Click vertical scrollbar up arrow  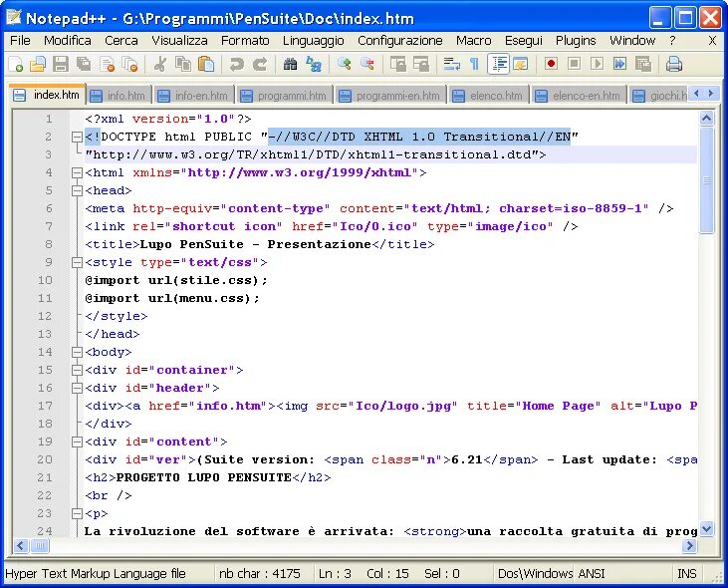click(x=707, y=119)
